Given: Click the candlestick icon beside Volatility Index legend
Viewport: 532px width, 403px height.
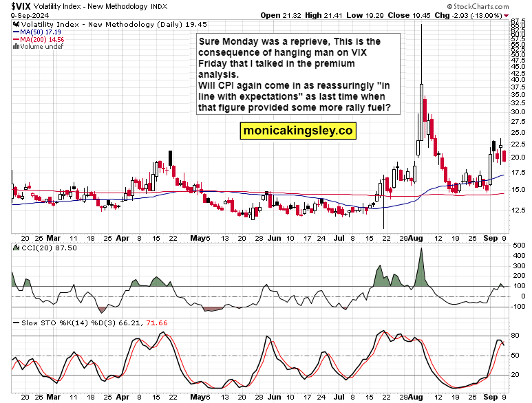Looking at the screenshot, I should pyautogui.click(x=17, y=24).
